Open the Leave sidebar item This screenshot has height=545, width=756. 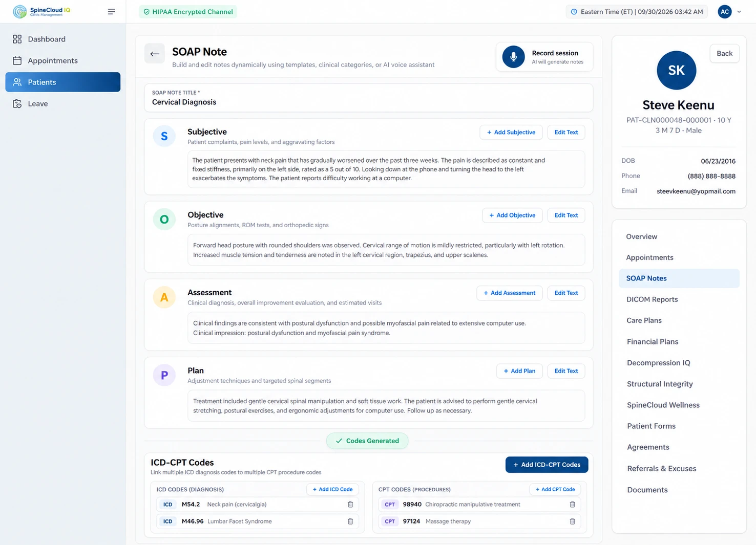[x=63, y=103]
